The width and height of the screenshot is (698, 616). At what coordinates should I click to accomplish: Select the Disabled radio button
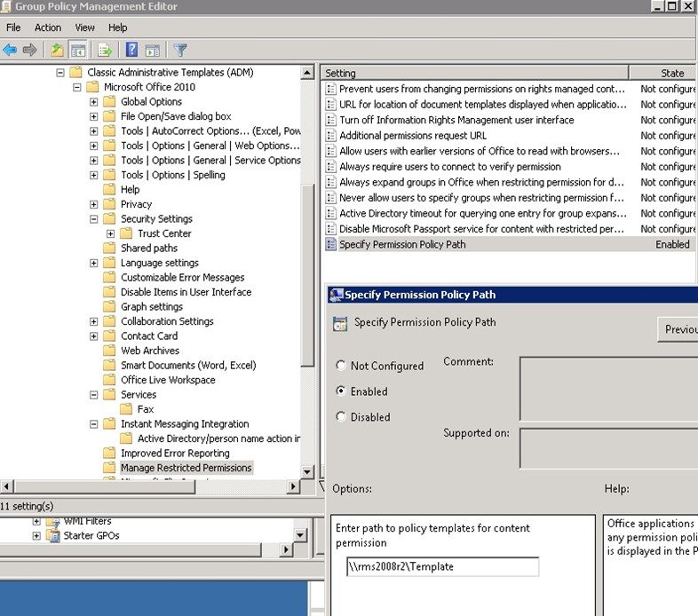[341, 416]
